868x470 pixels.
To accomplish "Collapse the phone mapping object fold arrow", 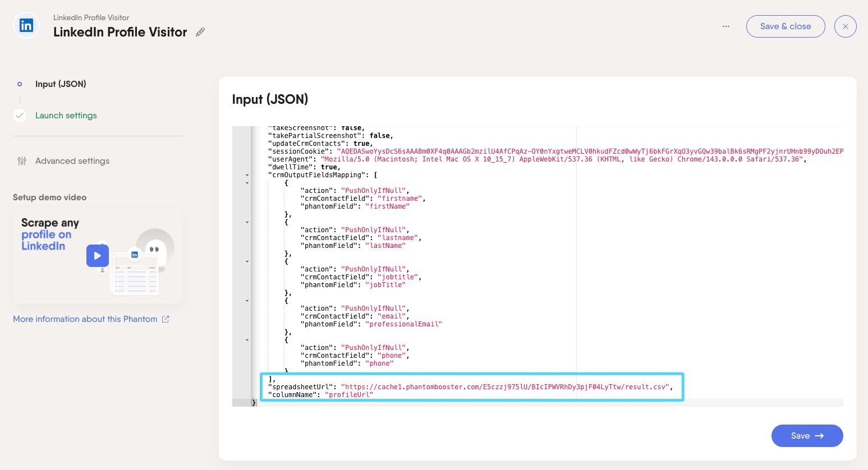I will click(247, 340).
